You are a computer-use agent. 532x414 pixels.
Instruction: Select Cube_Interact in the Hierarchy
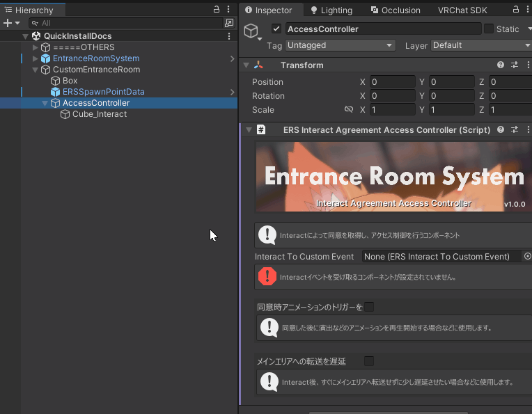(x=100, y=114)
